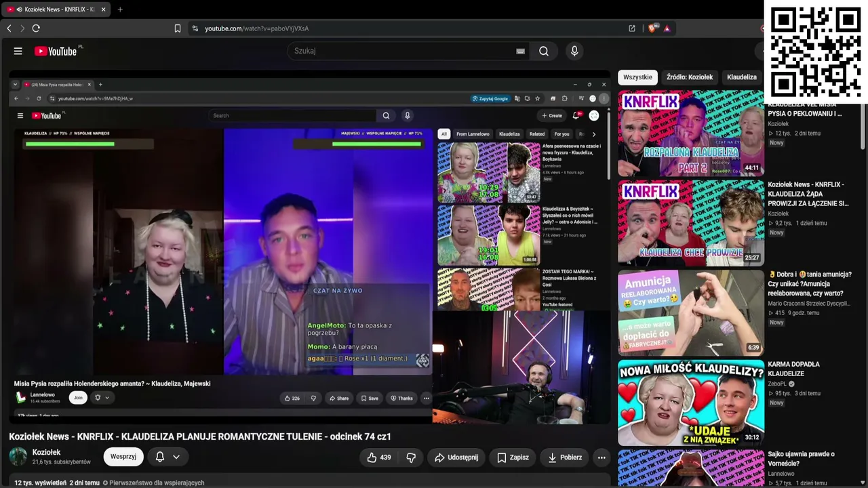Image resolution: width=868 pixels, height=488 pixels.
Task: Focus the Szukaj search field
Action: [x=407, y=51]
